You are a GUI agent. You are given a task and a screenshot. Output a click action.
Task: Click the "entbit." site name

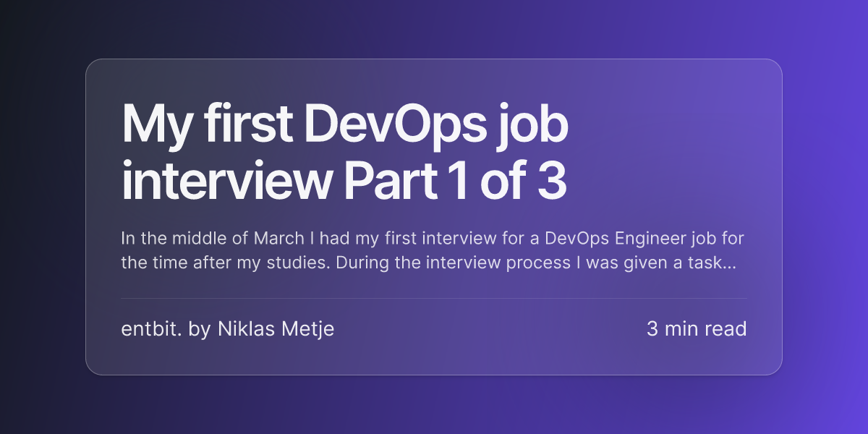pyautogui.click(x=151, y=329)
